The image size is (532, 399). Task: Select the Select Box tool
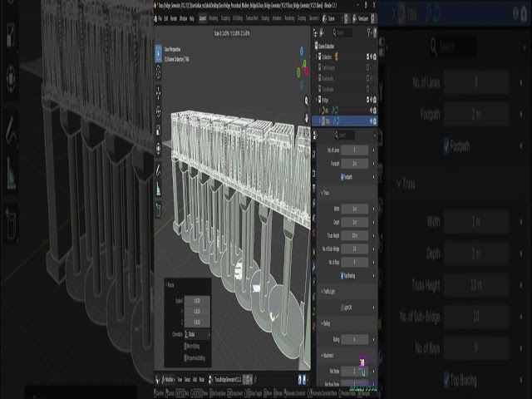coord(158,53)
